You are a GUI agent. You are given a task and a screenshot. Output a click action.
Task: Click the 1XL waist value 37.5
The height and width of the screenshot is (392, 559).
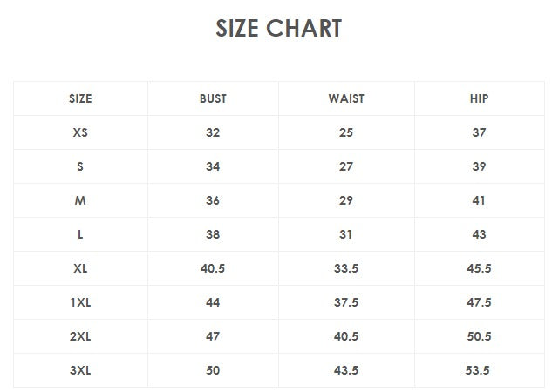(x=346, y=302)
